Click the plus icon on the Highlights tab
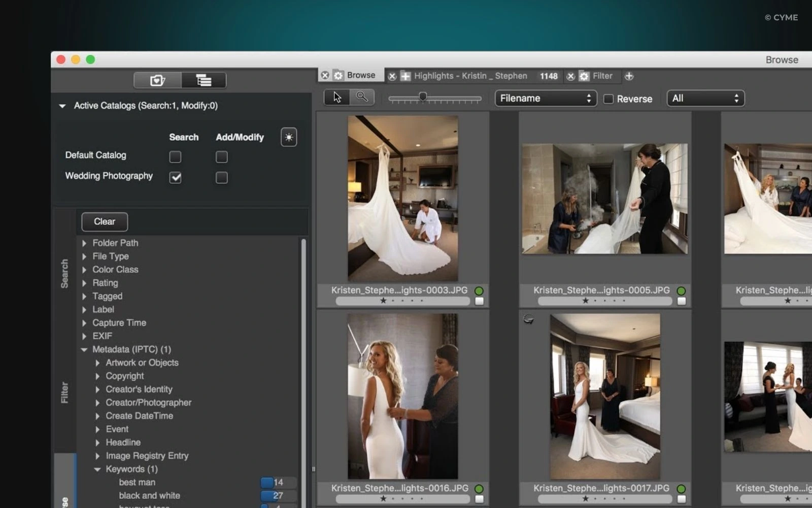 pos(405,76)
